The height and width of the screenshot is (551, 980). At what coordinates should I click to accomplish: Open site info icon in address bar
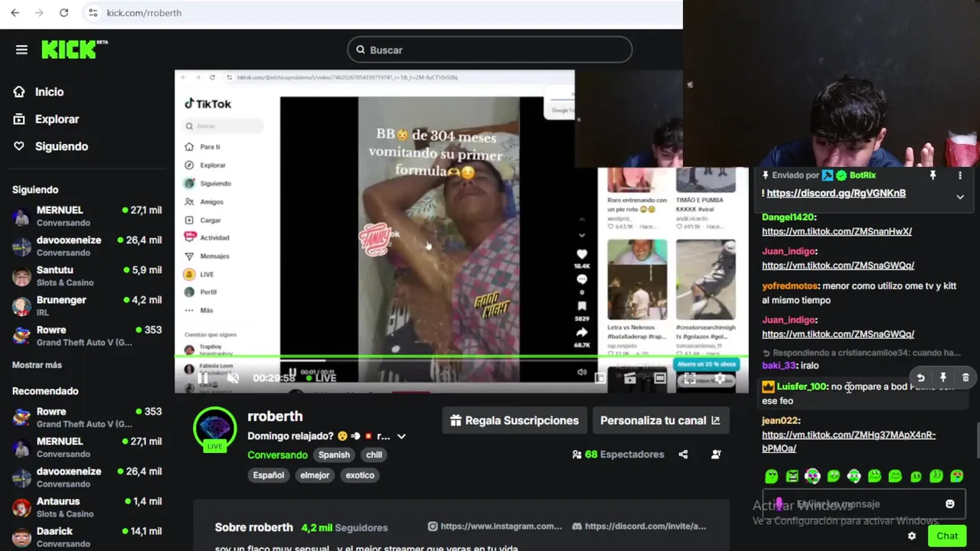93,13
